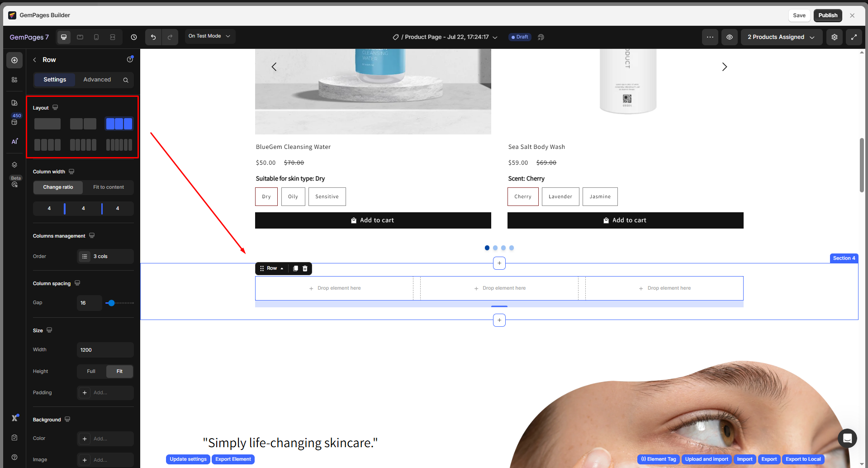Open page settings gear icon
The width and height of the screenshot is (868, 468).
pos(835,37)
